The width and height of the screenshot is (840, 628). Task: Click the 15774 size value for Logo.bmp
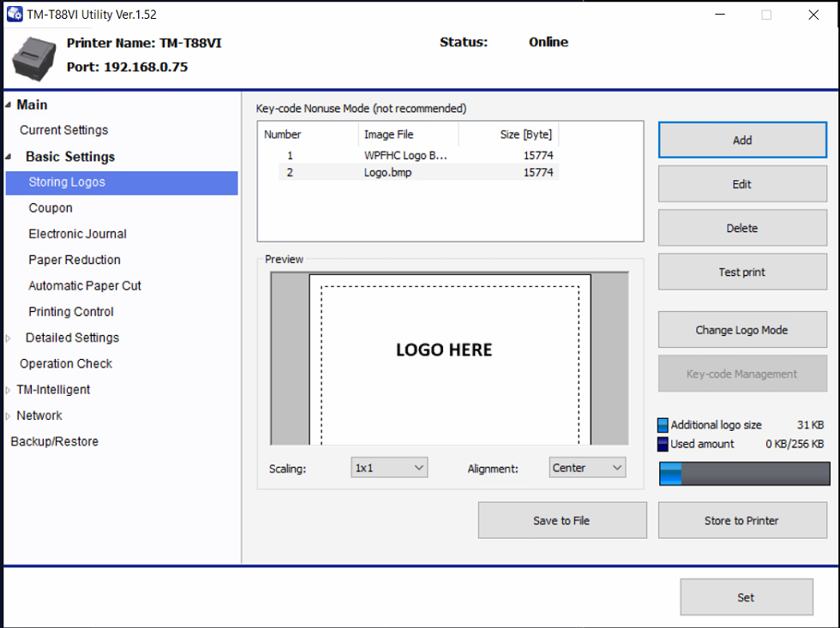pos(538,172)
